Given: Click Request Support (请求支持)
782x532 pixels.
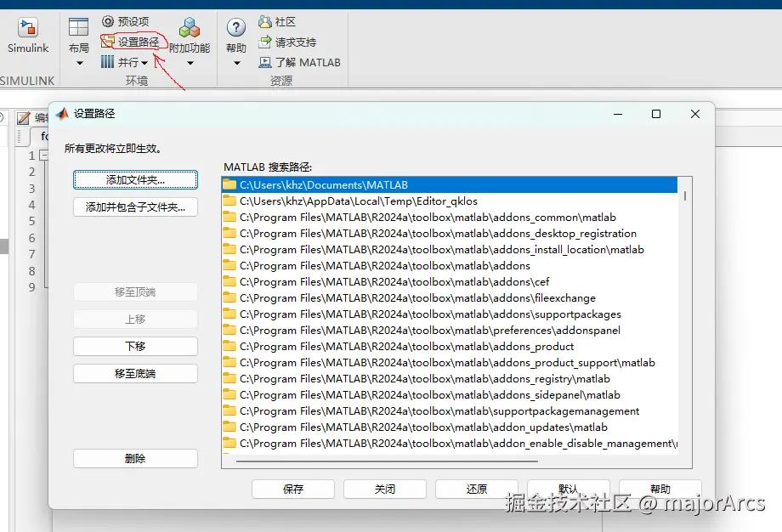Looking at the screenshot, I should (x=287, y=42).
